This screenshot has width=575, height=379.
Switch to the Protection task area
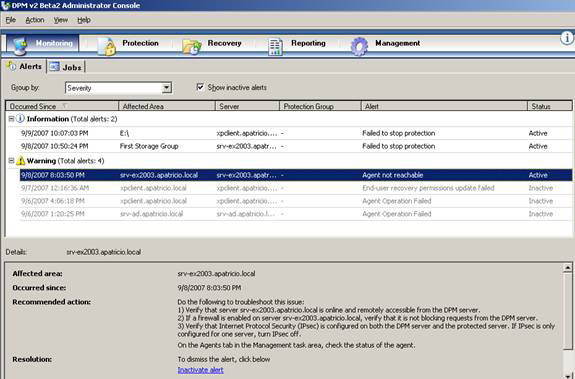point(128,46)
